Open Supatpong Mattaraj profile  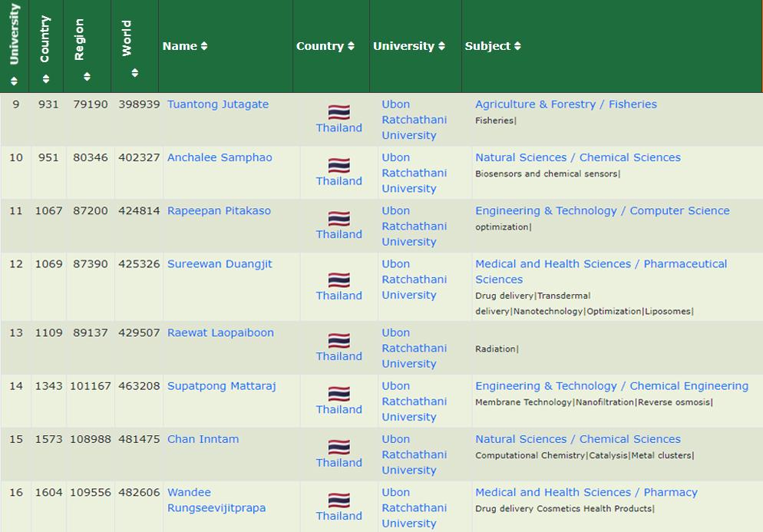tap(221, 386)
